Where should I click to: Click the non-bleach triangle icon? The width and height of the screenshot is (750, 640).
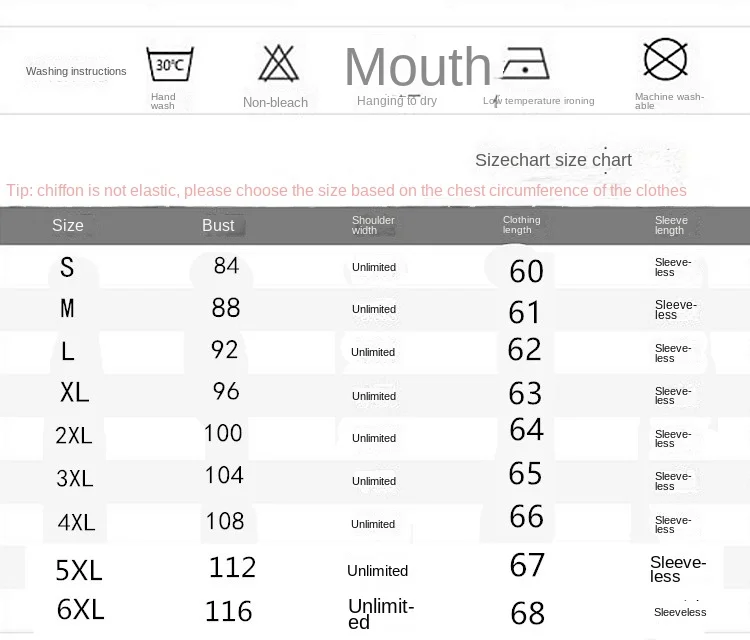tap(278, 63)
